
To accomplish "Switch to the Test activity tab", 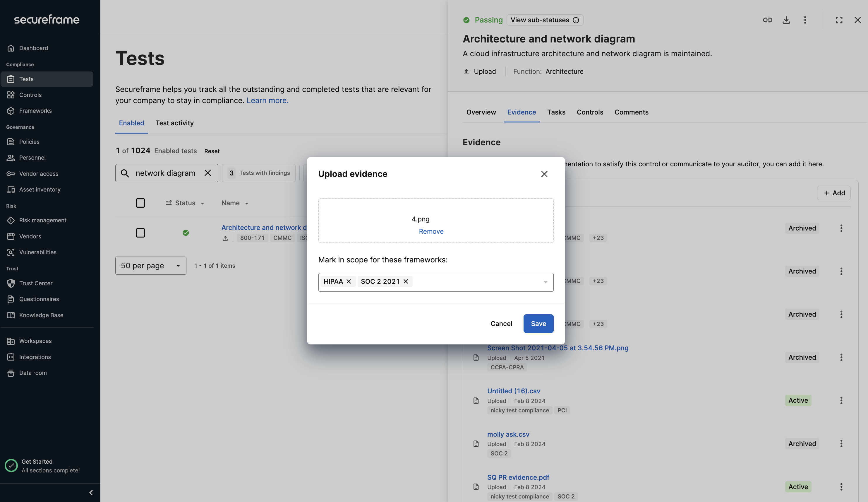I will click(x=174, y=123).
